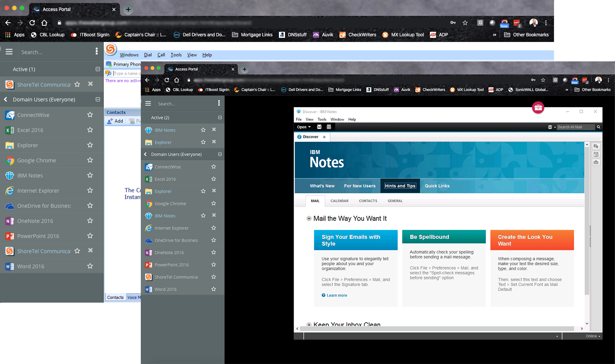
Task: Collapse Domain Users (Everyone) in front portal
Action: pyautogui.click(x=220, y=154)
